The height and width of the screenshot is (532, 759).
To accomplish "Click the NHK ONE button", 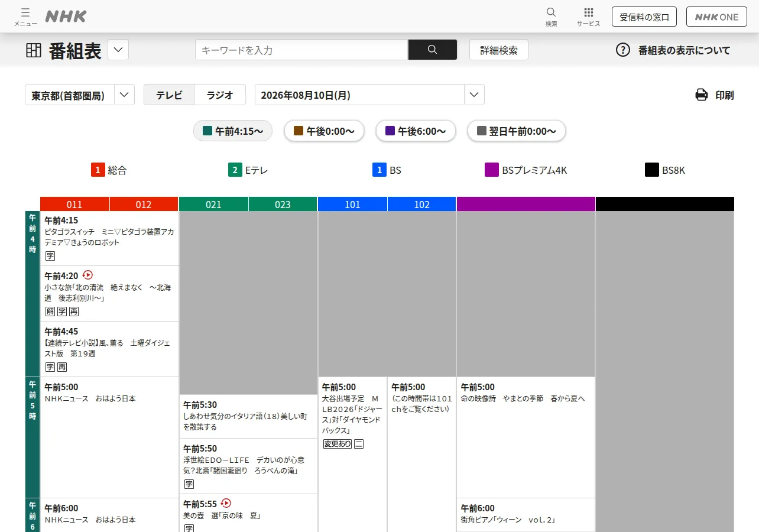I will point(716,17).
